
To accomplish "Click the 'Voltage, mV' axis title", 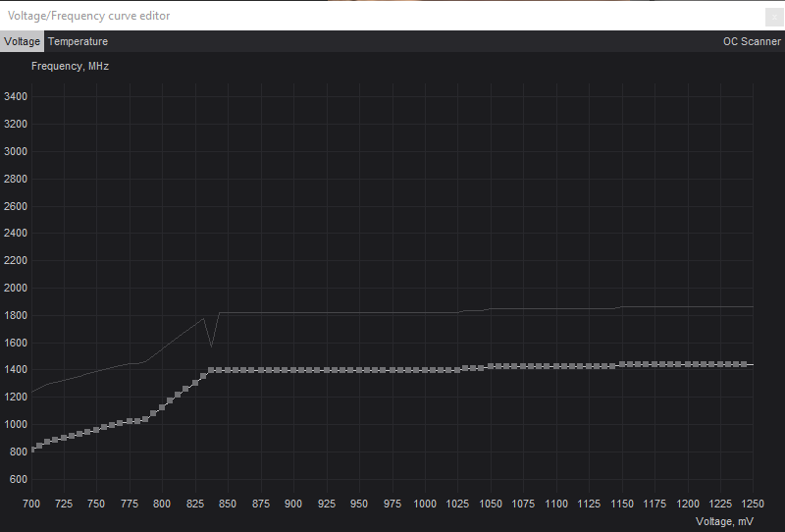I will (x=724, y=521).
